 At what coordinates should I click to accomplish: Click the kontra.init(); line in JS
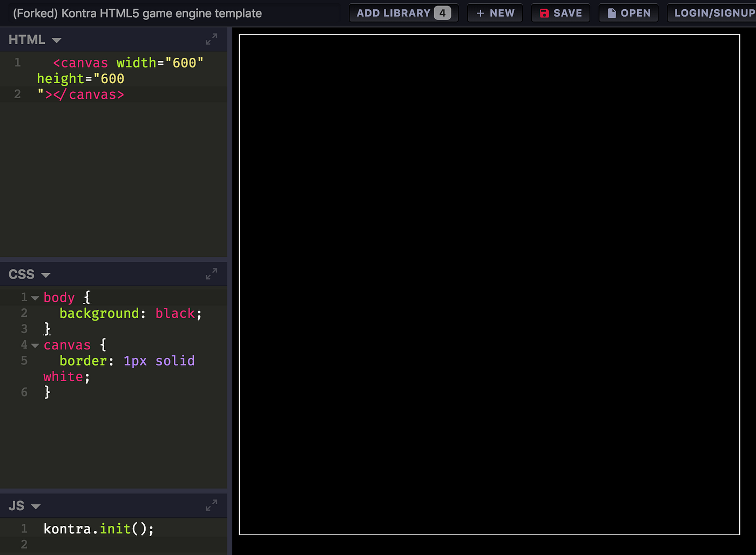(x=99, y=529)
